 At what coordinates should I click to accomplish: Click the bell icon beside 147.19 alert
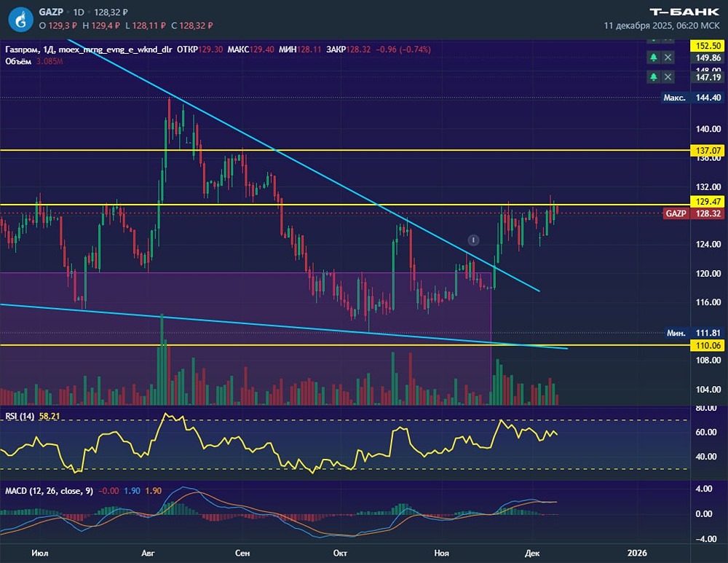(653, 76)
